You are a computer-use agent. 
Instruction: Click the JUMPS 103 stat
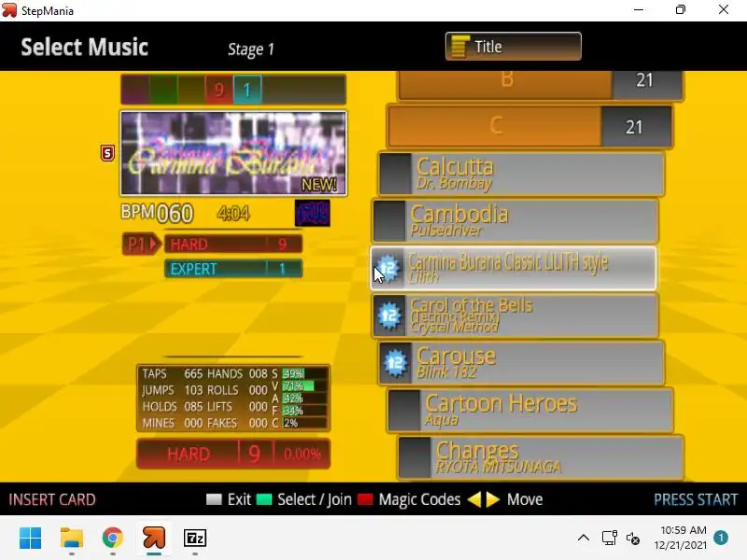pos(173,390)
